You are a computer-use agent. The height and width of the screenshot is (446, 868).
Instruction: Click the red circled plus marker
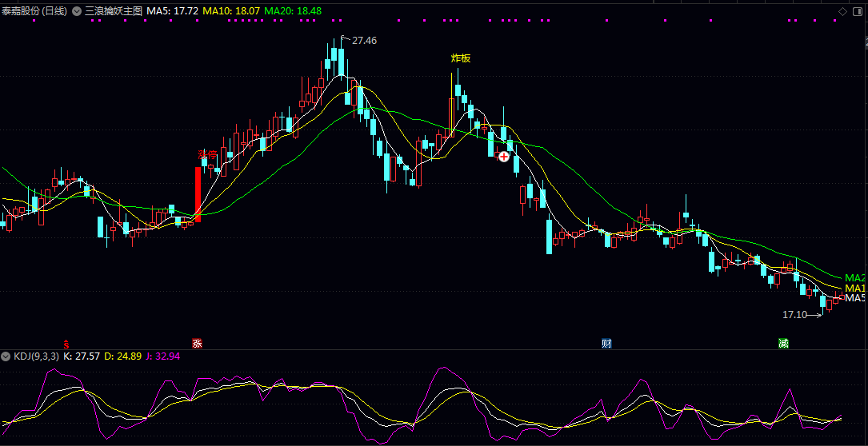504,157
